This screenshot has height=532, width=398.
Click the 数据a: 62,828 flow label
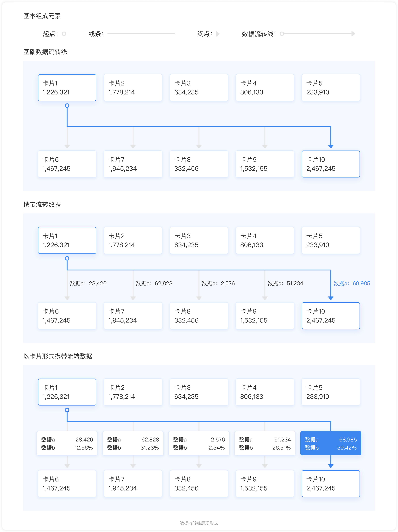pyautogui.click(x=154, y=283)
